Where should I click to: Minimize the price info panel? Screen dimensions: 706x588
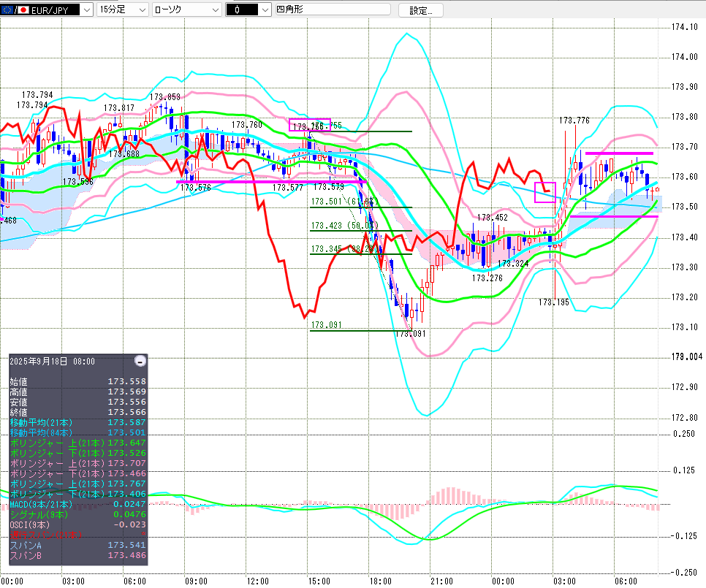coord(140,361)
